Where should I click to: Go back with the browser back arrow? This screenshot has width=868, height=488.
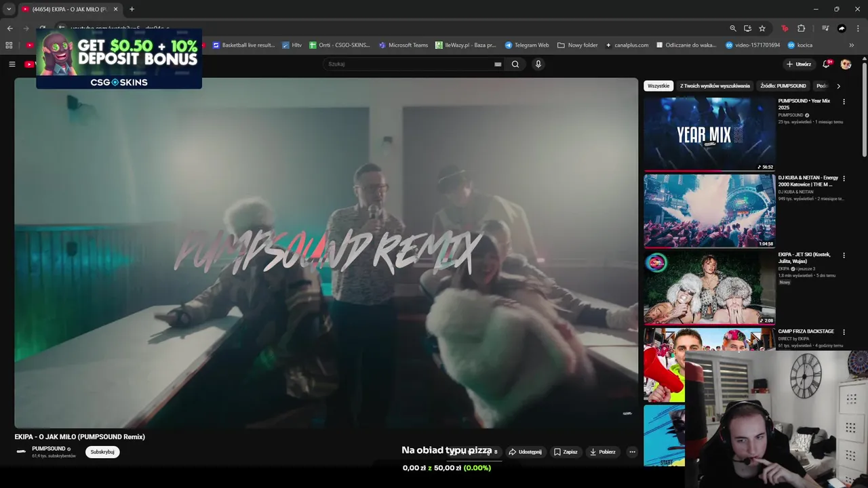(x=9, y=28)
